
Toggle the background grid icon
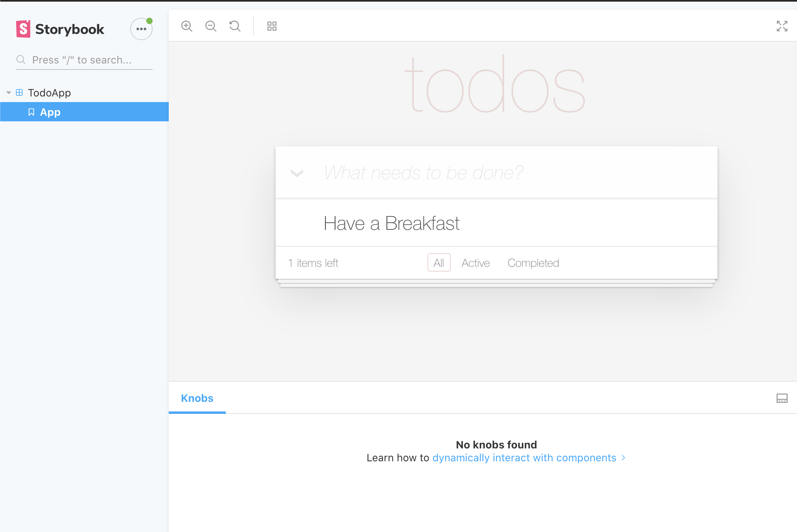click(x=272, y=26)
